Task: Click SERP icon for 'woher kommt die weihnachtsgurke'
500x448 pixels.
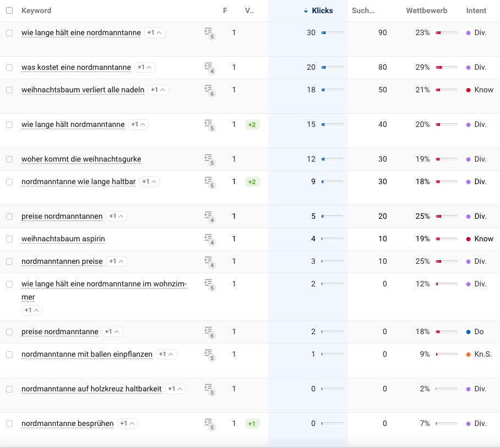Action: point(209,159)
